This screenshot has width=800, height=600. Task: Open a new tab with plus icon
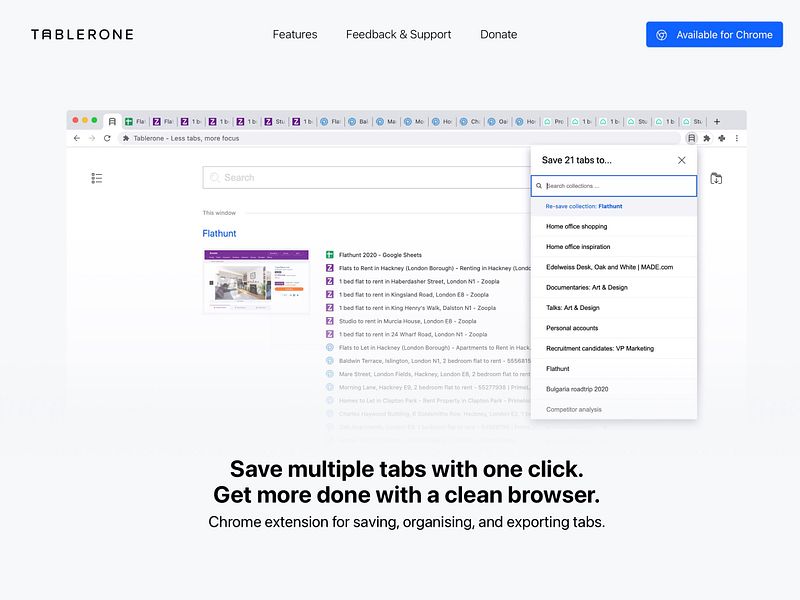click(717, 121)
